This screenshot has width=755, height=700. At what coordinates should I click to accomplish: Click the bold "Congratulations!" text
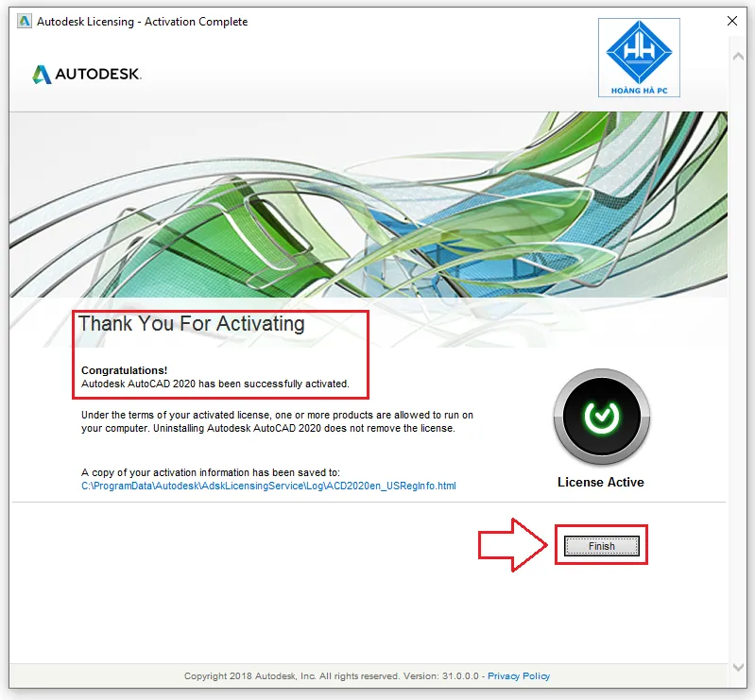coord(124,370)
